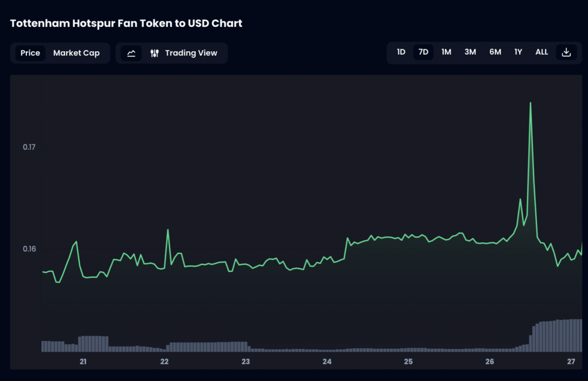Open Trading View candlestick chart mode

click(184, 53)
